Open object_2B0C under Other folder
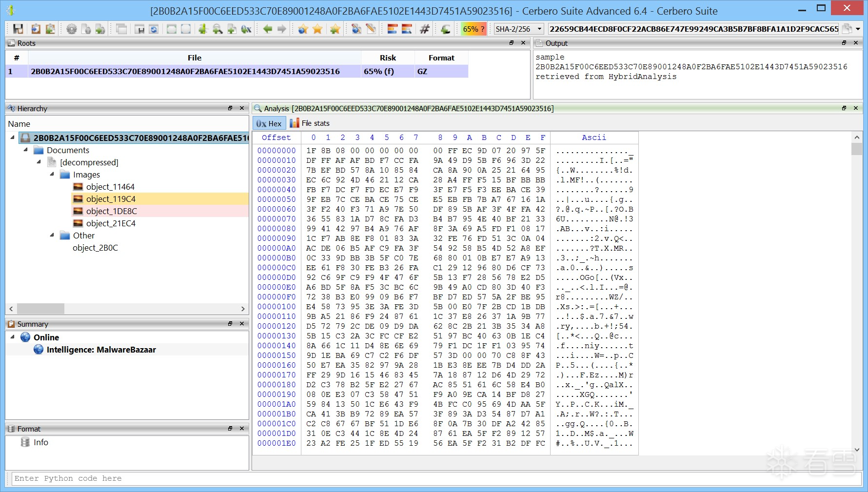 pyautogui.click(x=95, y=248)
